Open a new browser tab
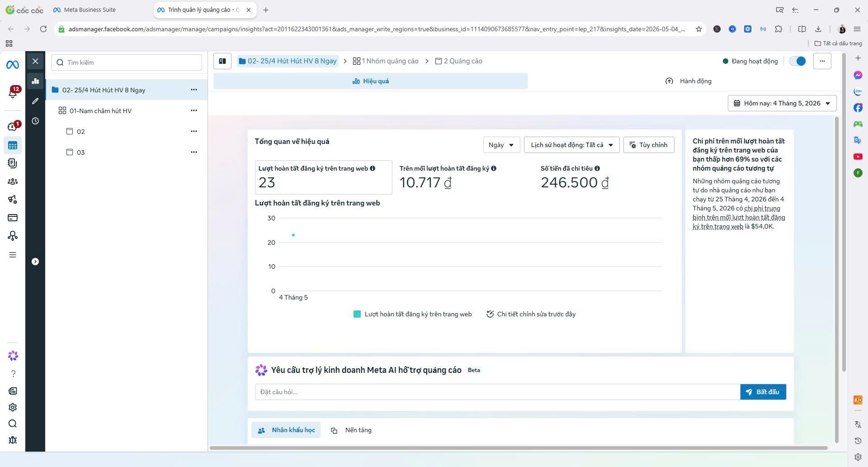Screen dimensions: 868x467 (266, 10)
